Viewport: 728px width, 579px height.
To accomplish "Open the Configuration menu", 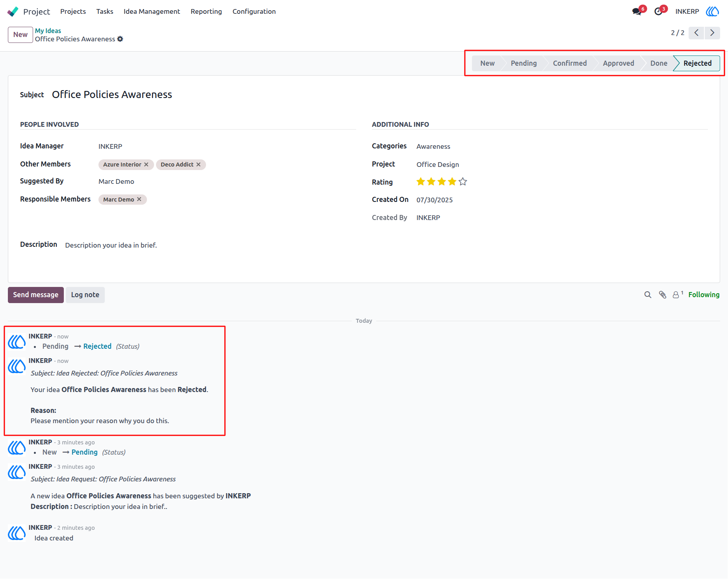I will tap(254, 11).
